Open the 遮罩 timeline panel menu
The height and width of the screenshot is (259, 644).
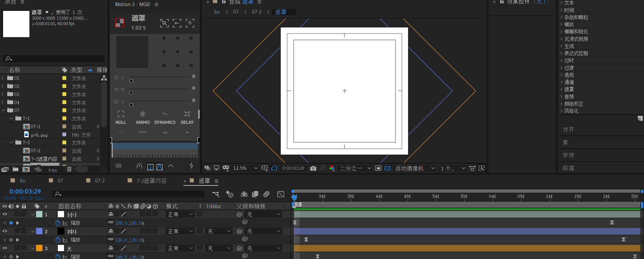[x=217, y=181]
